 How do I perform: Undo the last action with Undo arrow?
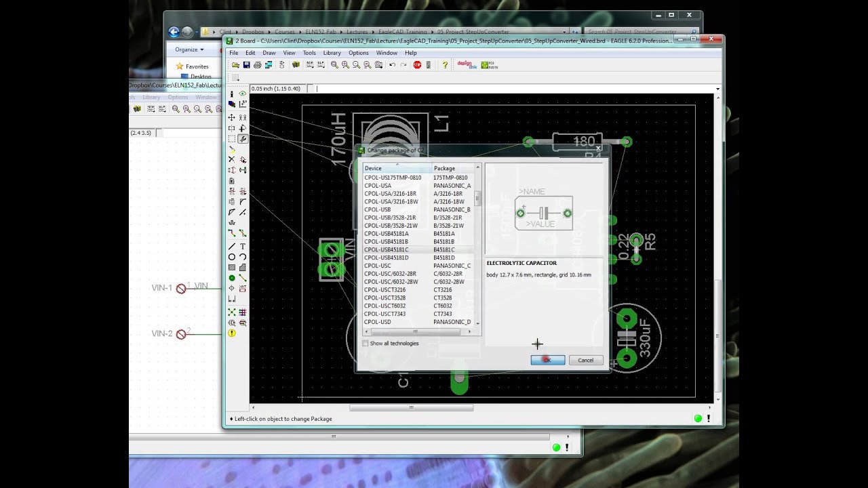392,65
